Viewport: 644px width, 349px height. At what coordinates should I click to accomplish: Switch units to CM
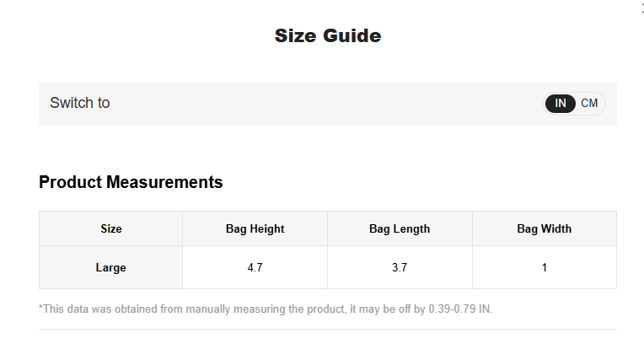pyautogui.click(x=589, y=103)
